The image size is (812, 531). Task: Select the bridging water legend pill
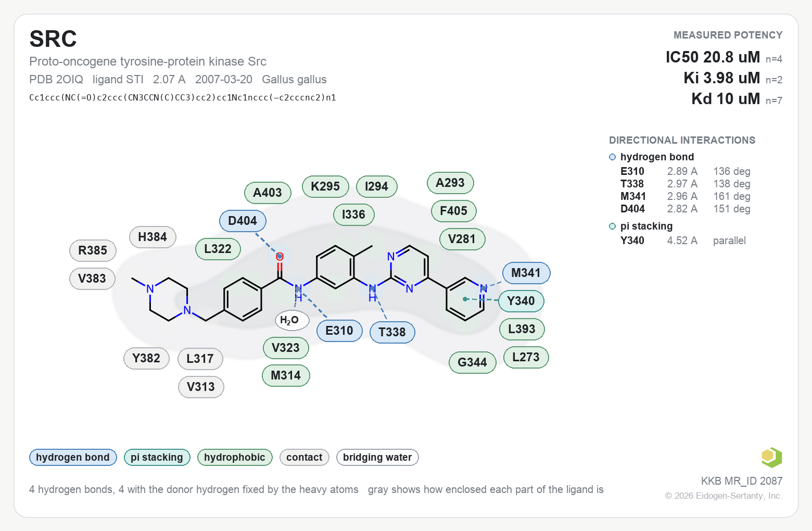pyautogui.click(x=377, y=458)
